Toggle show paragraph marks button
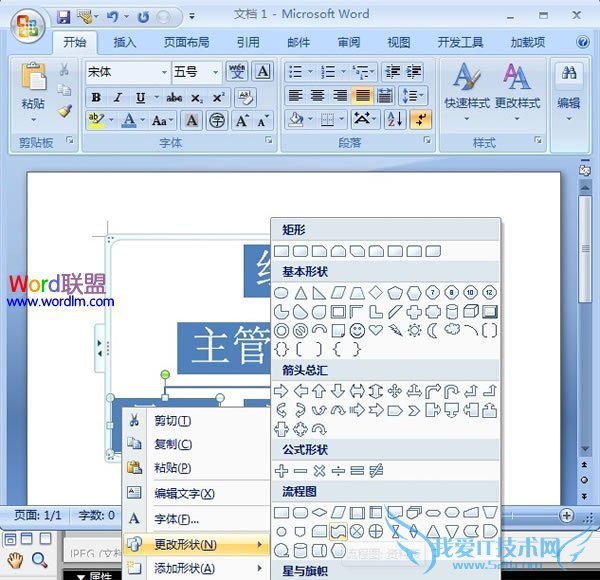 [x=421, y=119]
